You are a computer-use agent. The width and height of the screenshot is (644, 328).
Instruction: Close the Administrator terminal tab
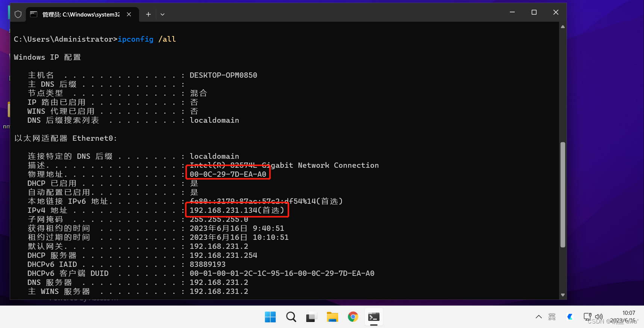click(129, 14)
